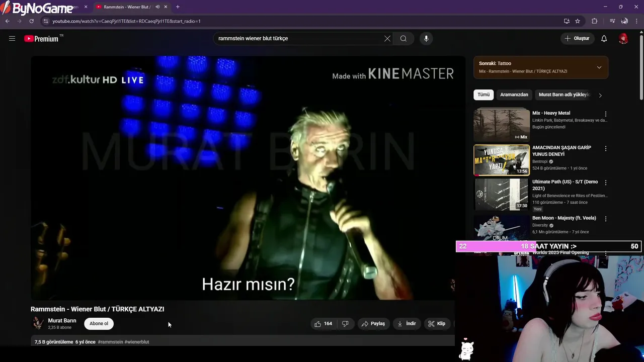The image size is (644, 362).
Task: Open more options for Ultimate Path video
Action: tap(606, 183)
